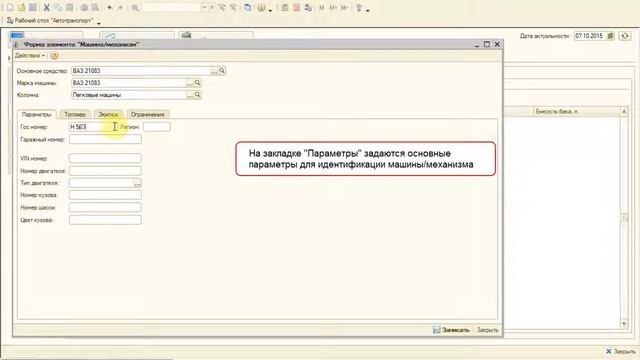Click Закрыть in the Машина/механизм form
Image resolution: width=640 pixels, height=360 pixels.
point(487,330)
